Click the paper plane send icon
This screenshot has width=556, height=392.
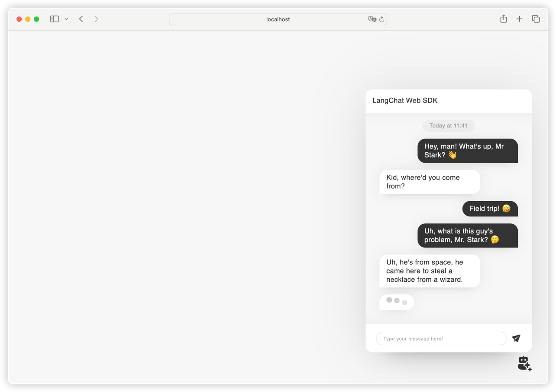[516, 338]
